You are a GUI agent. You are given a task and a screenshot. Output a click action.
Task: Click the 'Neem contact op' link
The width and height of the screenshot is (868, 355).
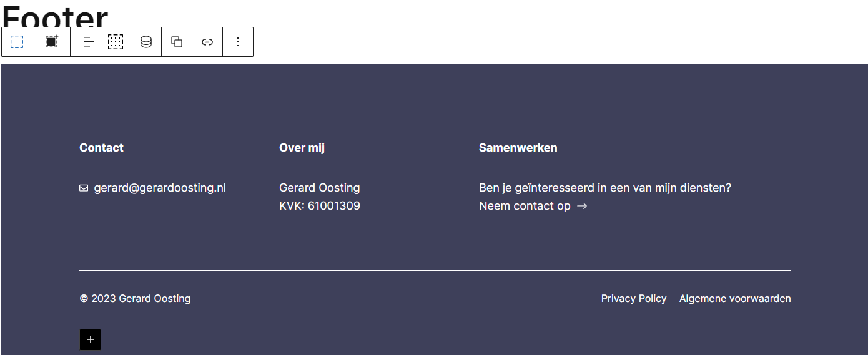(525, 206)
